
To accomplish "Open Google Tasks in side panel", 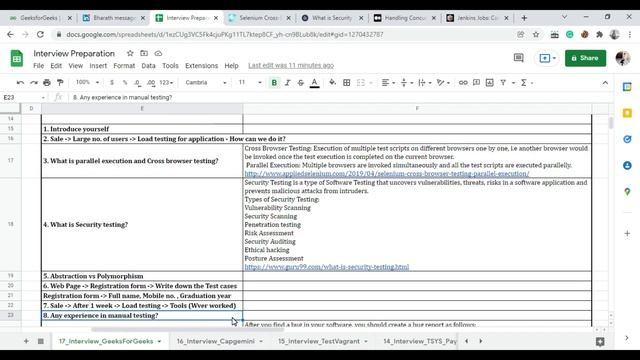I will click(x=627, y=139).
